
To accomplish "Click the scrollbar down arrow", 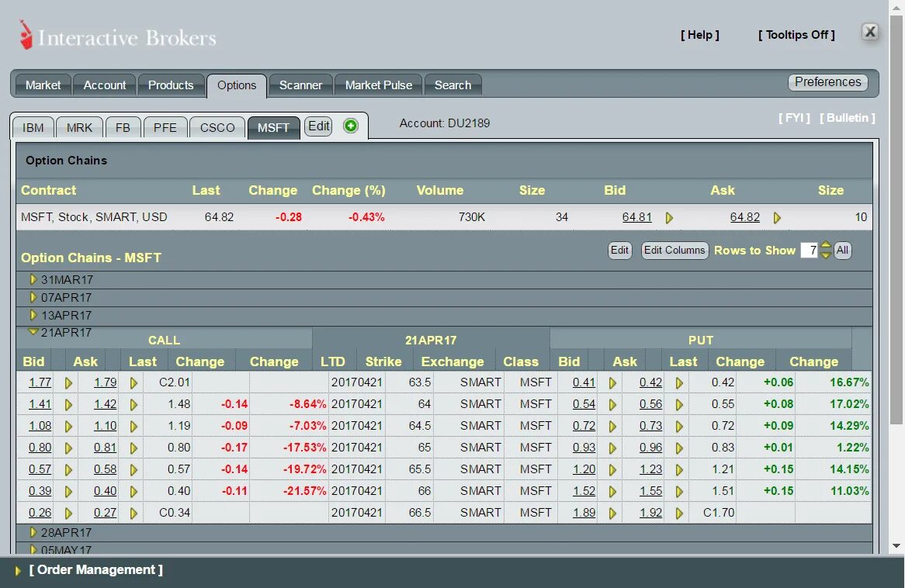I will click(x=896, y=545).
